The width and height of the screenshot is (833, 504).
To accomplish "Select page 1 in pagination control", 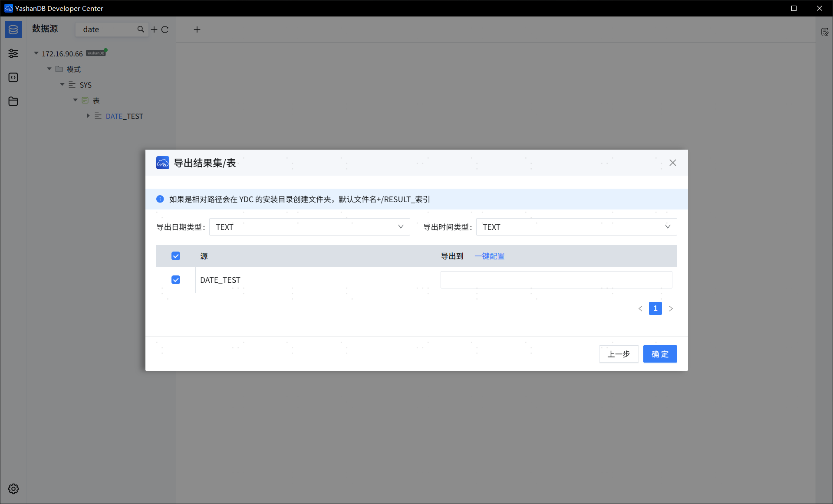I will tap(655, 308).
